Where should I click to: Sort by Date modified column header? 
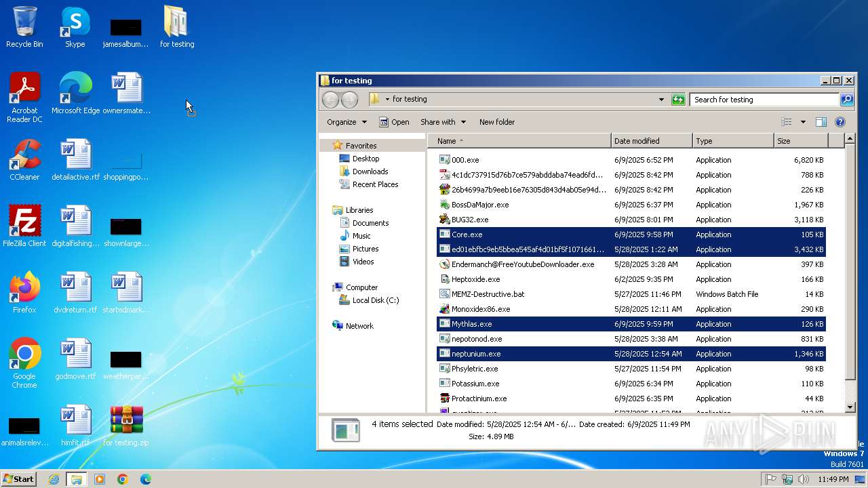(x=652, y=141)
